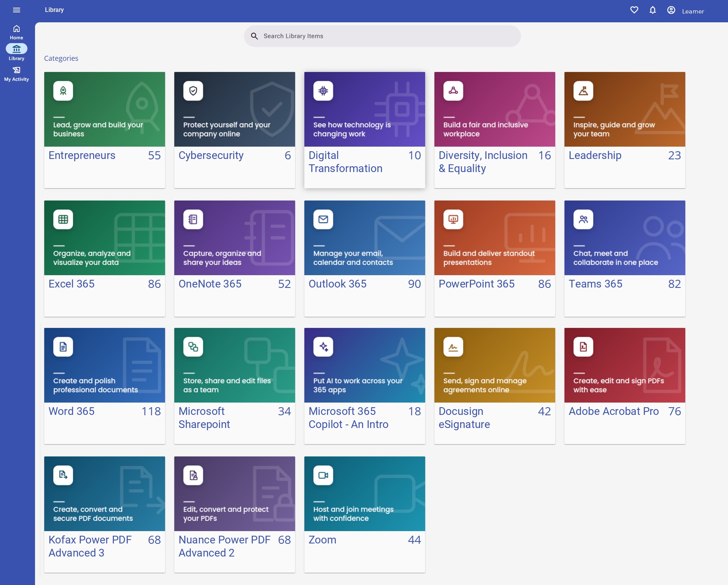Open the hamburger navigation menu
This screenshot has width=728, height=585.
tap(17, 10)
